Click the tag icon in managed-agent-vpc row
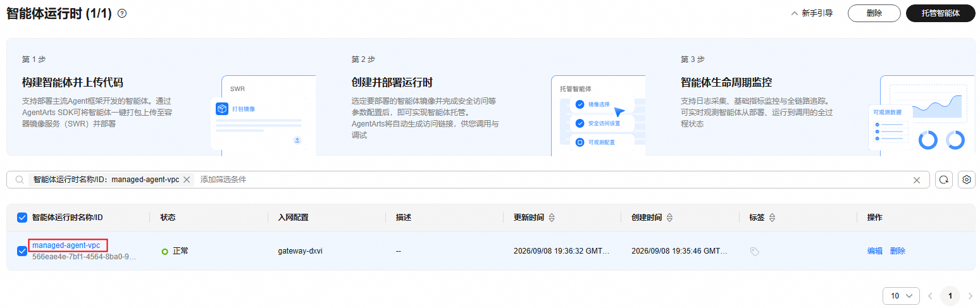 (754, 251)
